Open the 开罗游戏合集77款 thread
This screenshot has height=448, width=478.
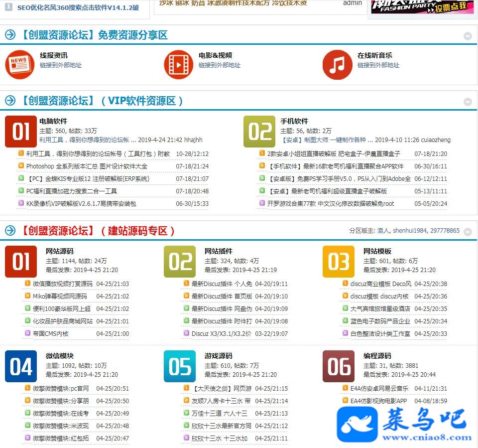point(330,203)
